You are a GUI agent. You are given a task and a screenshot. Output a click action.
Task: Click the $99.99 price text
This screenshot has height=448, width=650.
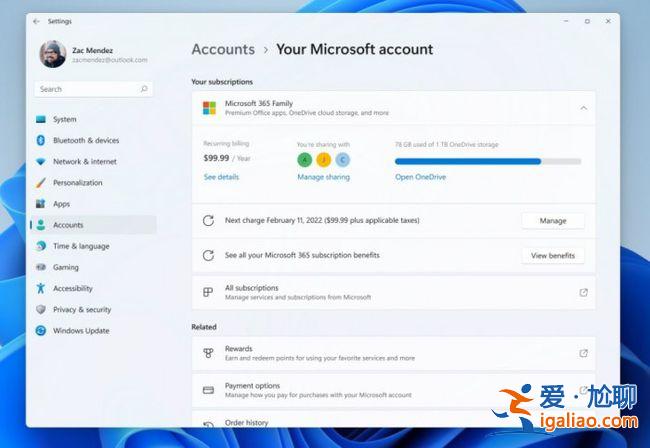pos(216,158)
